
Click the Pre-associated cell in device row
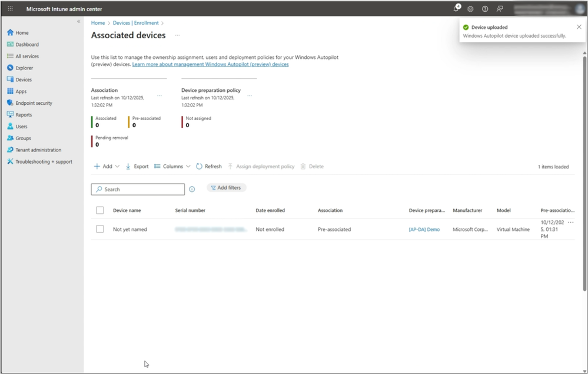pos(334,229)
